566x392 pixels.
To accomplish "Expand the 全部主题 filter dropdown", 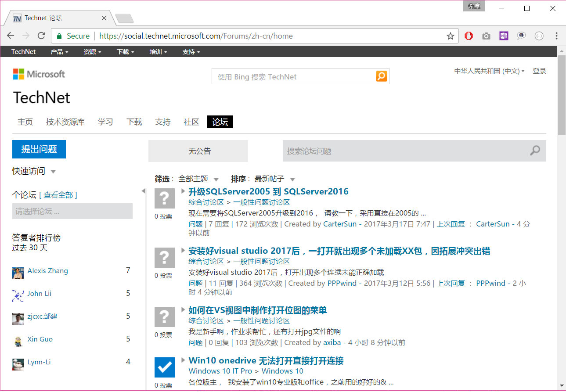I will coord(216,179).
